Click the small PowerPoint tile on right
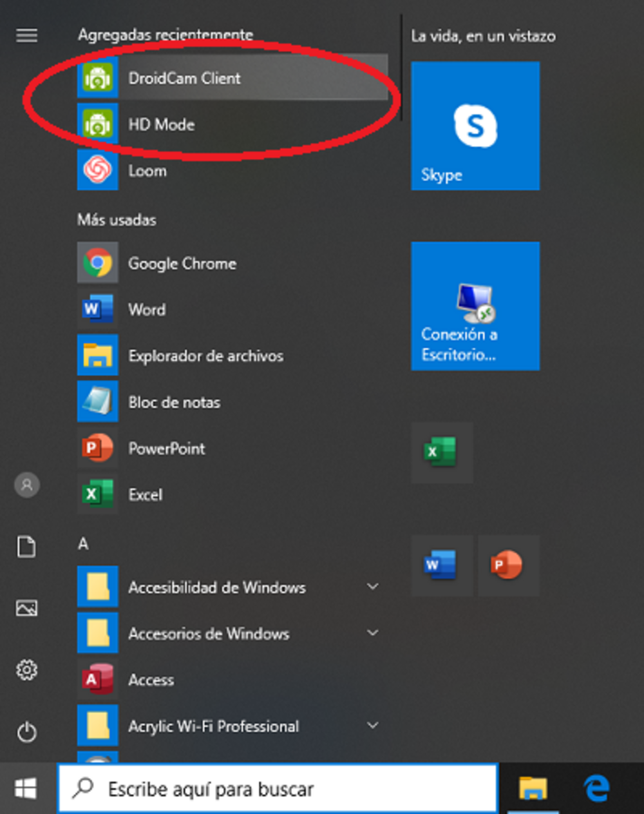 [x=508, y=565]
